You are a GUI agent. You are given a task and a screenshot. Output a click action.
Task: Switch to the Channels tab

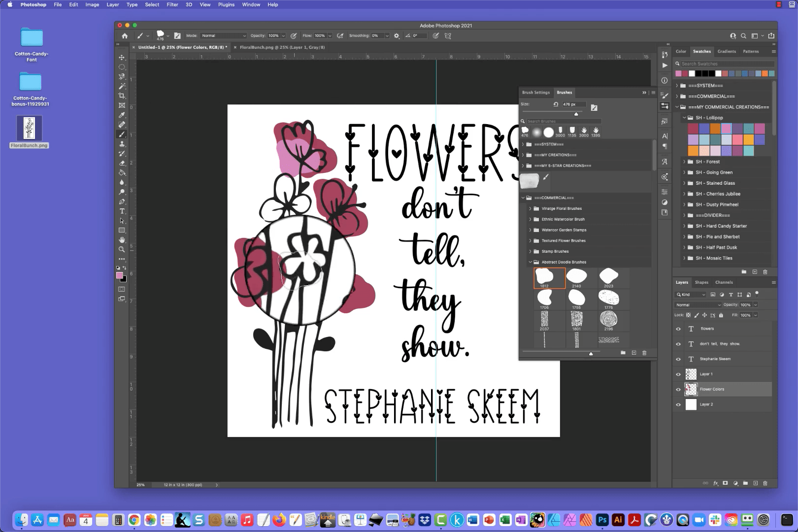(724, 283)
